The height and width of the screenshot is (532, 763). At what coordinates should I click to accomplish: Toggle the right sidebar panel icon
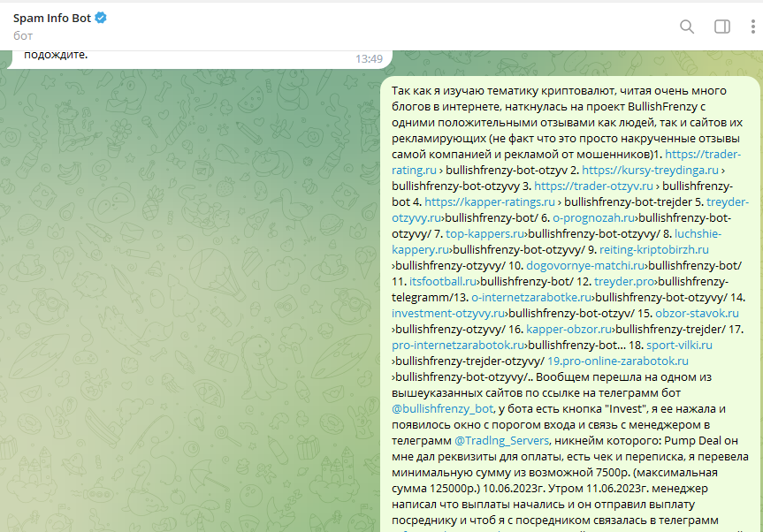[x=722, y=27]
